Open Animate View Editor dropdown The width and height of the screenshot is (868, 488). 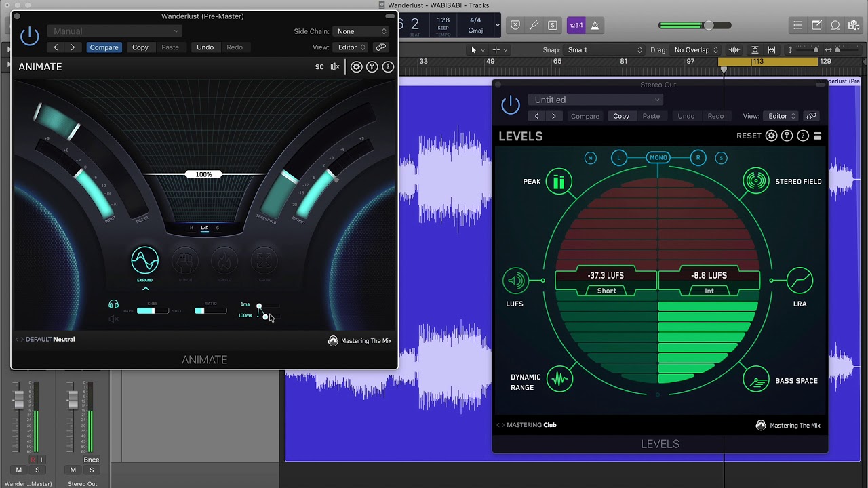click(x=350, y=47)
